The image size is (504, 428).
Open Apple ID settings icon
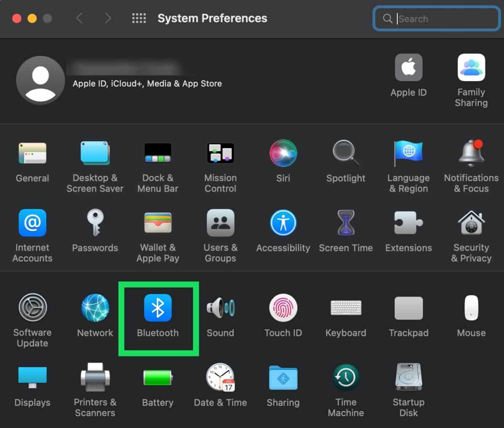[409, 67]
